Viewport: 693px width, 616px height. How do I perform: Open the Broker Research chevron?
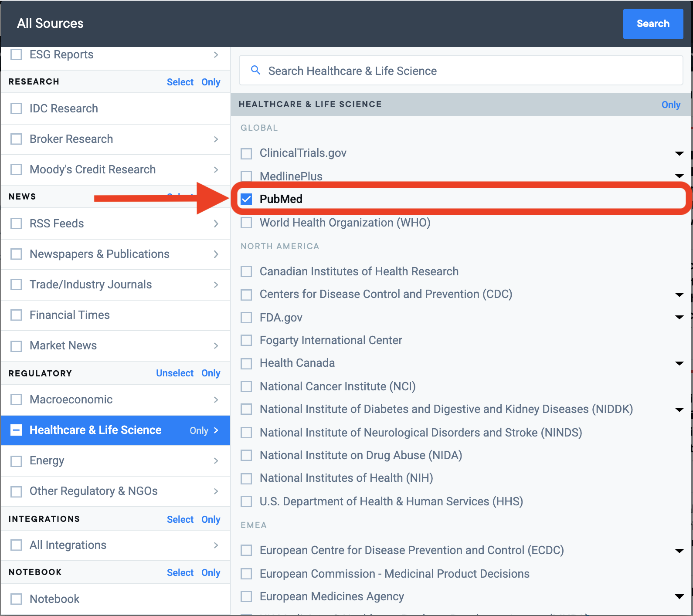pyautogui.click(x=216, y=139)
